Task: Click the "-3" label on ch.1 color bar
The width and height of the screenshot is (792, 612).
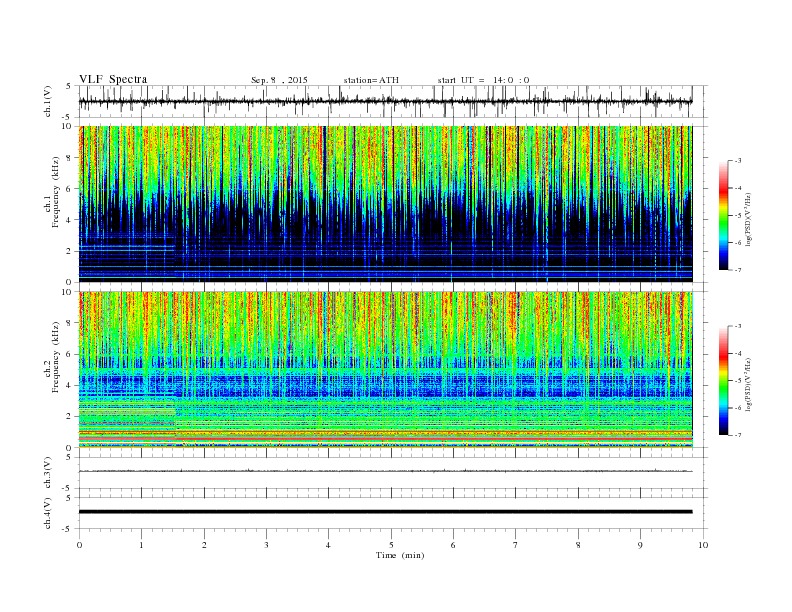Action: click(737, 161)
